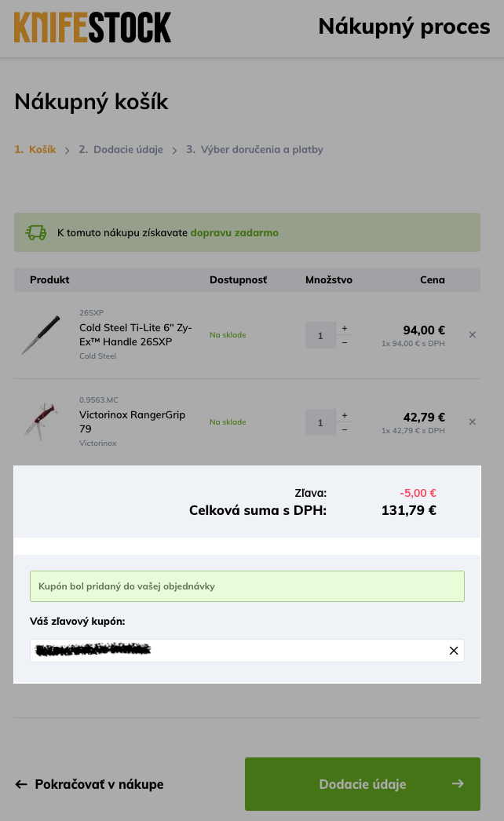
Task: Open Victorinox RangerGrip product thumbnail
Action: pyautogui.click(x=41, y=421)
